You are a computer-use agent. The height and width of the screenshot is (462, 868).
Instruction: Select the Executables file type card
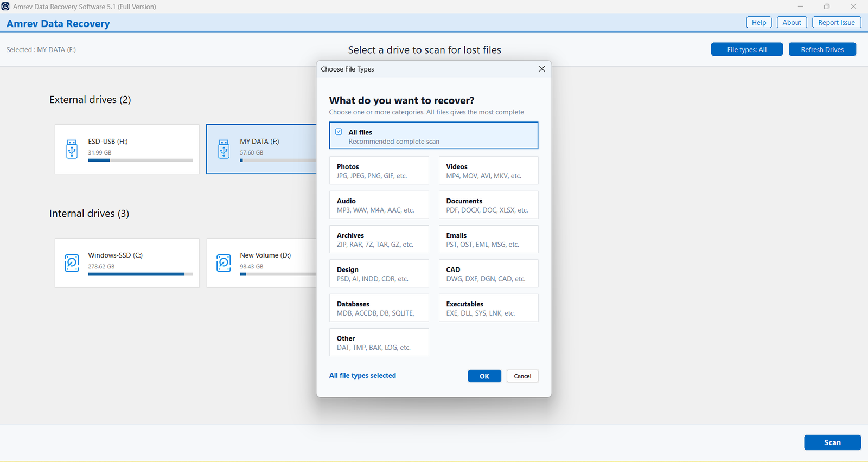coord(488,308)
